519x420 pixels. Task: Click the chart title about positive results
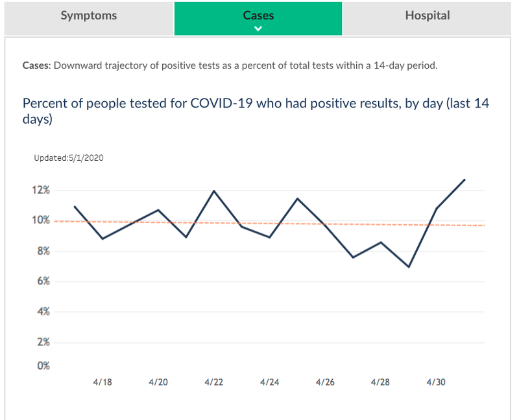(256, 111)
